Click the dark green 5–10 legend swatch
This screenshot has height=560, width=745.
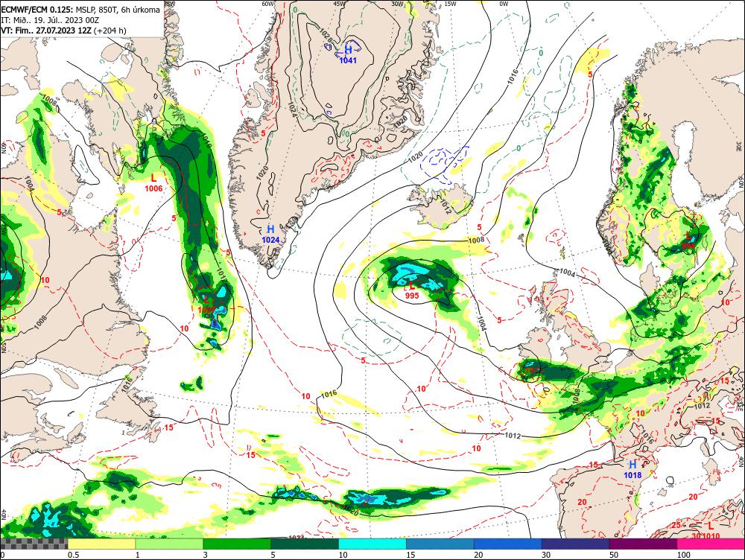coord(305,544)
